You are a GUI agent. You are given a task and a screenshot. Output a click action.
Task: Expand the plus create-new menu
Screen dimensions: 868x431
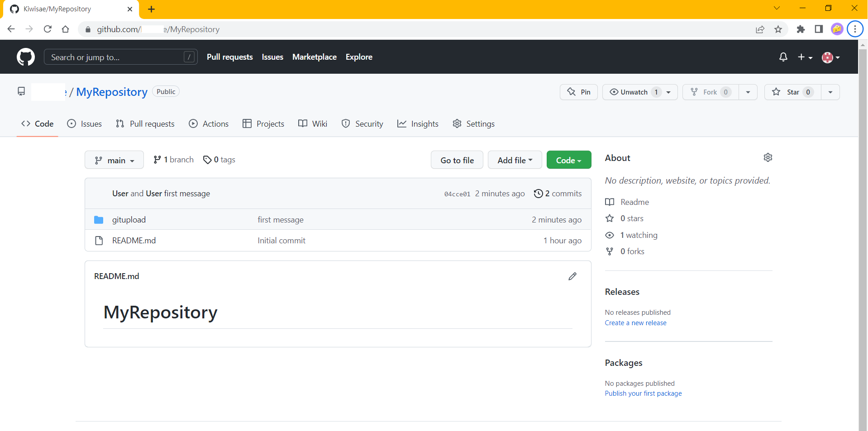[x=805, y=57]
